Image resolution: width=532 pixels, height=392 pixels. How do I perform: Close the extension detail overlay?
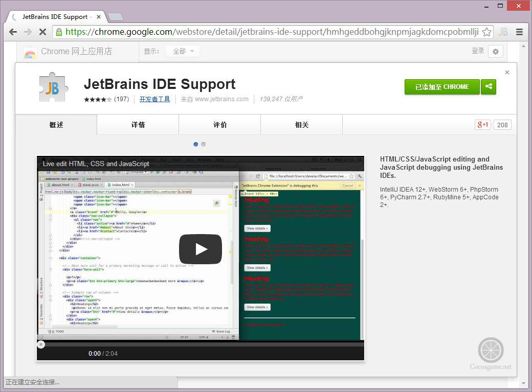coord(507,73)
